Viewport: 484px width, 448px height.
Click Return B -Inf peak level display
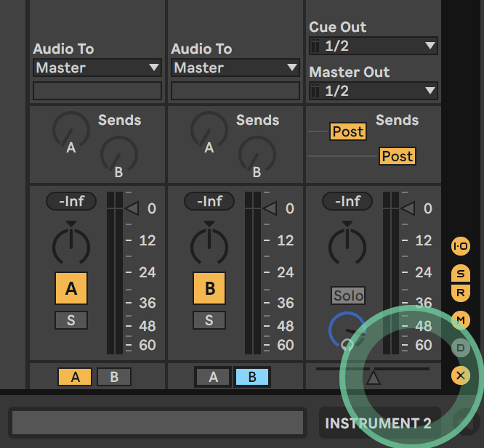tap(209, 201)
